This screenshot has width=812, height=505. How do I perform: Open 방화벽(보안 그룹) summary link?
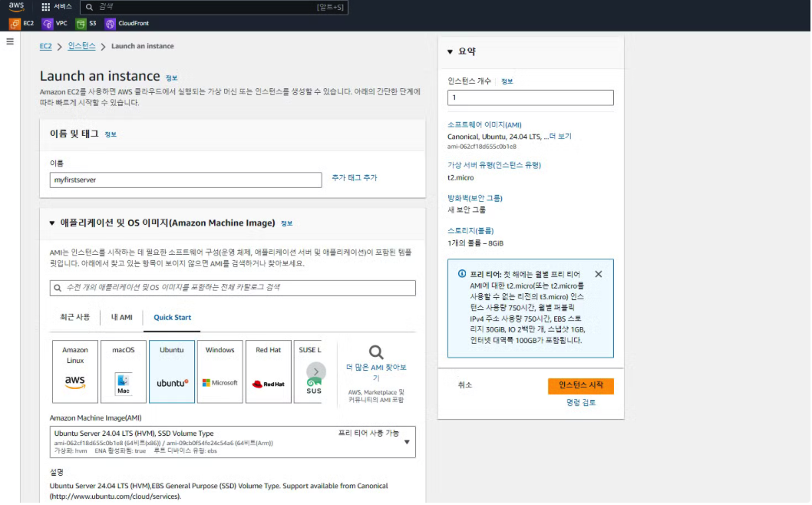(475, 198)
